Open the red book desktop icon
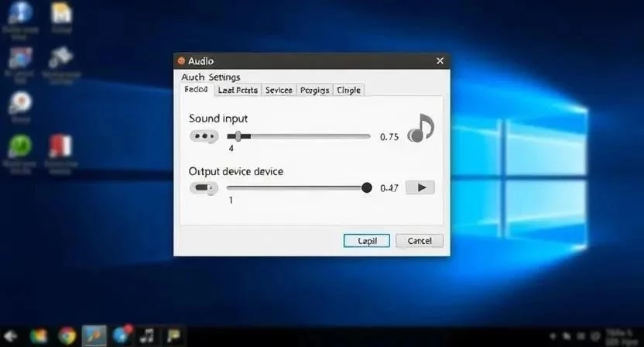The width and height of the screenshot is (644, 347). point(60,146)
